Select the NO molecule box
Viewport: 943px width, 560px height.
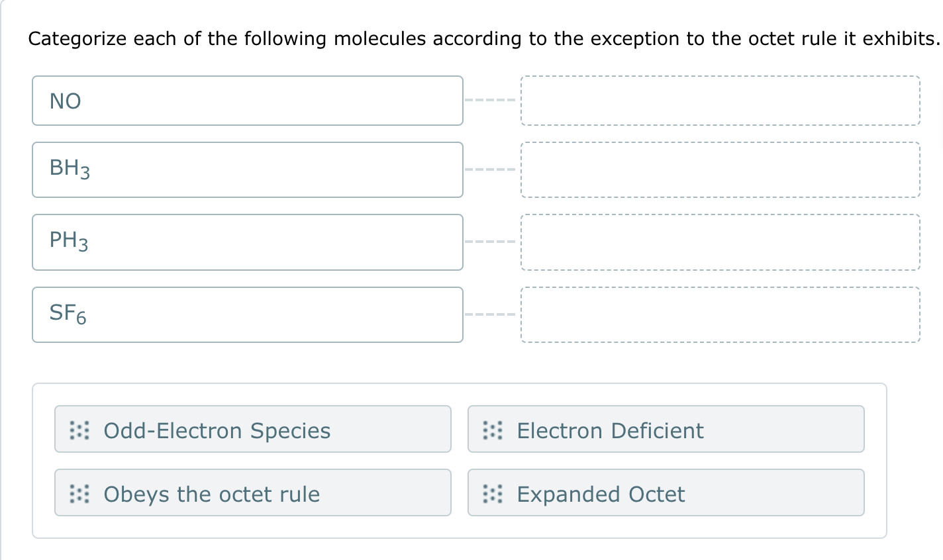(247, 101)
